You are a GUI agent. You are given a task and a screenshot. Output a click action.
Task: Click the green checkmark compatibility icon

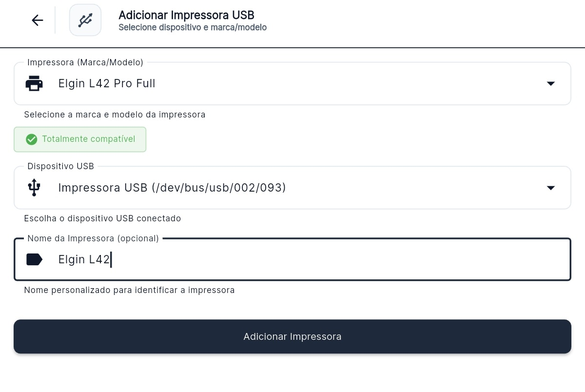[x=32, y=139]
